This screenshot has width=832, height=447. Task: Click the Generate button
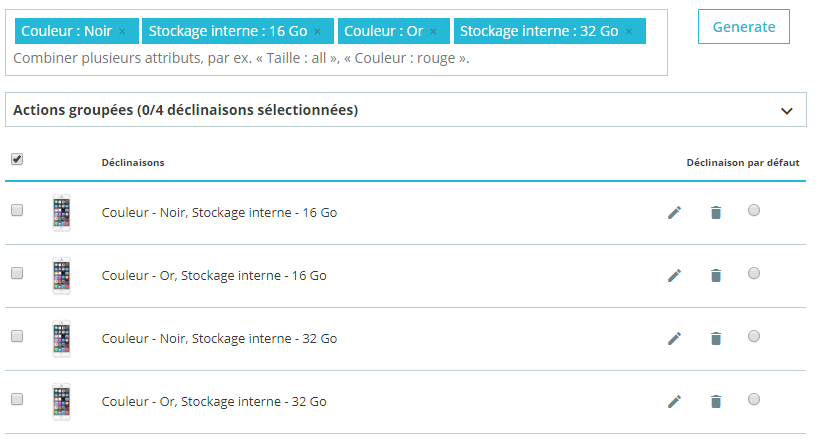point(743,27)
